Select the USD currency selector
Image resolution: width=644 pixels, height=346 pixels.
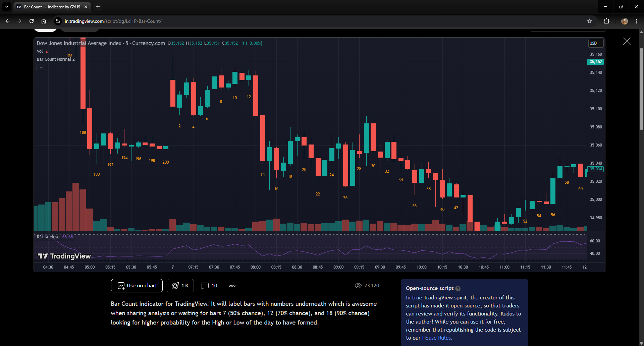pos(596,43)
